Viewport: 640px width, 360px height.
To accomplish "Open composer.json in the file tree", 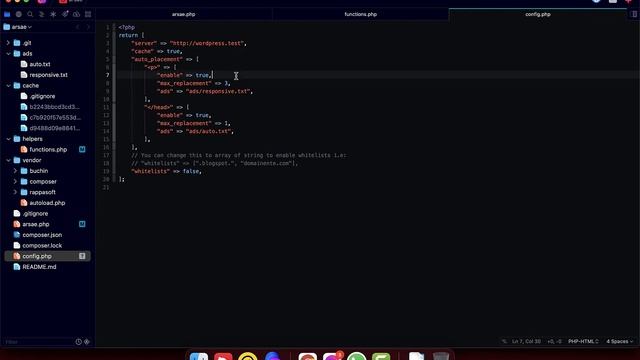I will (x=42, y=235).
